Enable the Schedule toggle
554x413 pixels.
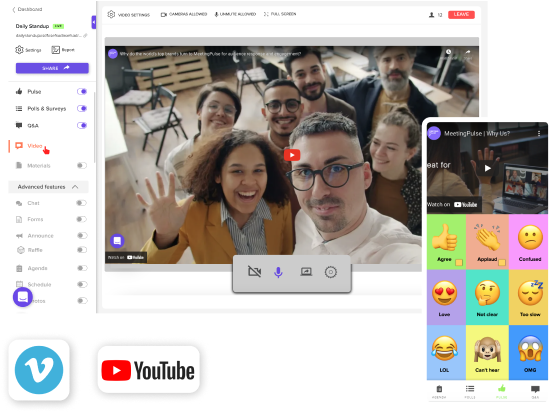tap(82, 284)
